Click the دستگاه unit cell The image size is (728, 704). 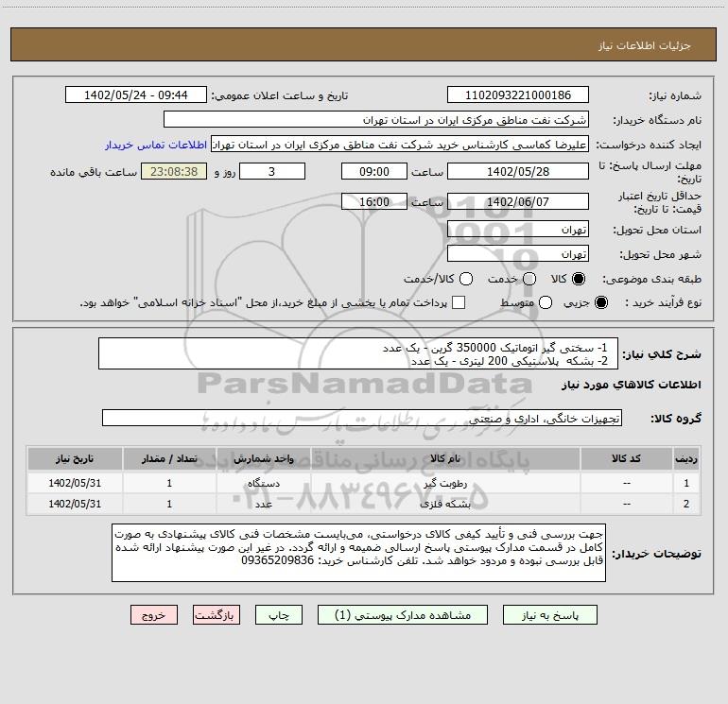point(263,483)
